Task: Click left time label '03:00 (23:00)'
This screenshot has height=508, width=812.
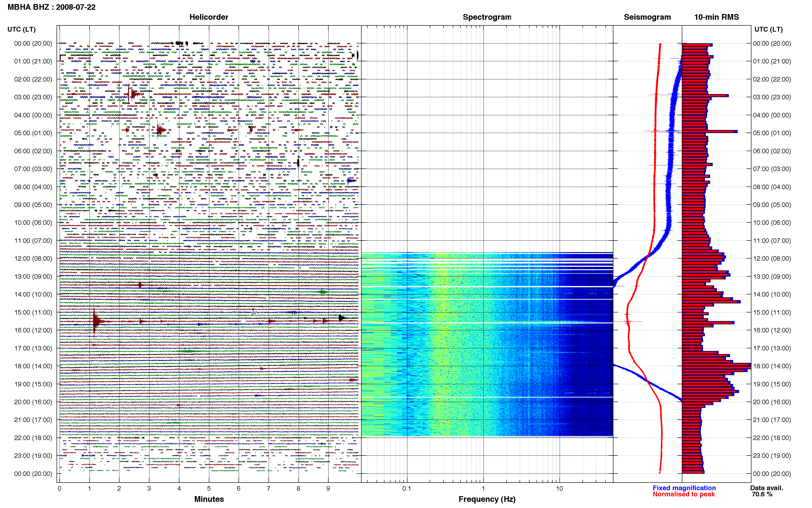Action: click(x=33, y=97)
